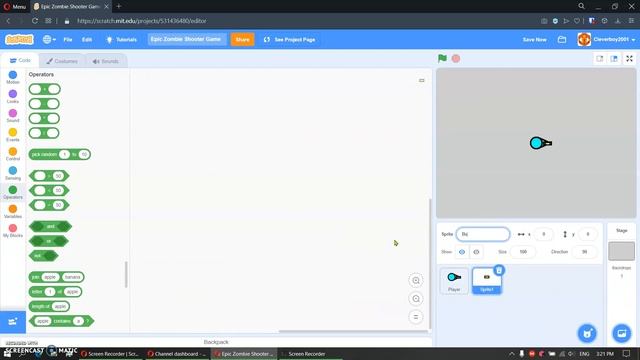Viewport: 640px width, 360px height.
Task: Go to See Project Page
Action: (x=289, y=40)
